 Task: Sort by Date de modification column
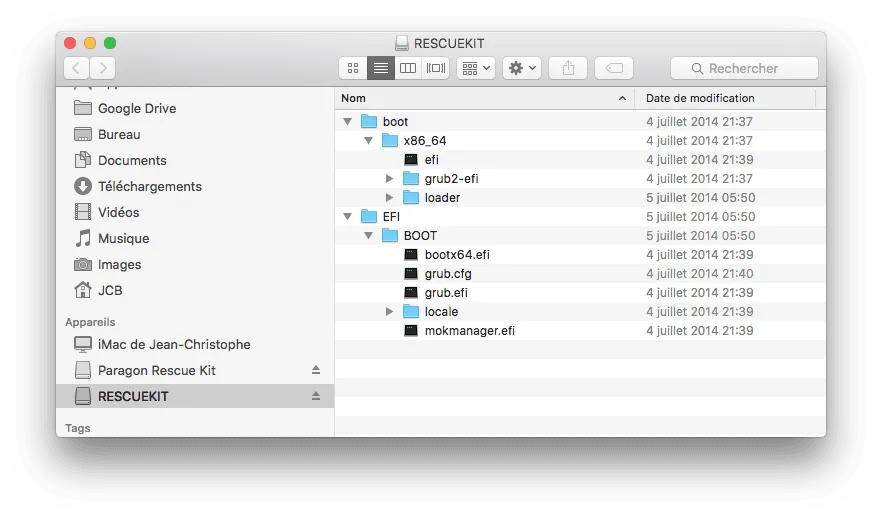tap(724, 98)
